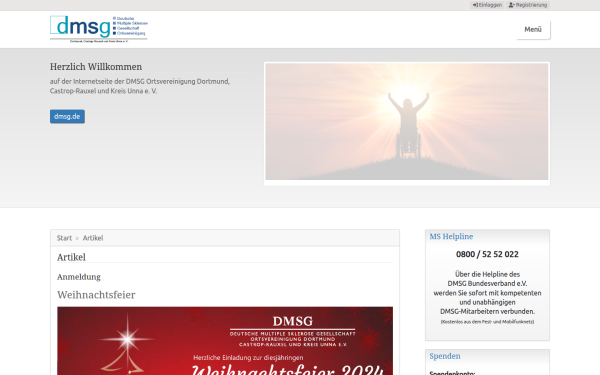The image size is (600, 375).
Task: Click the Weihnachtsfeier heading link
Action: [x=96, y=295]
